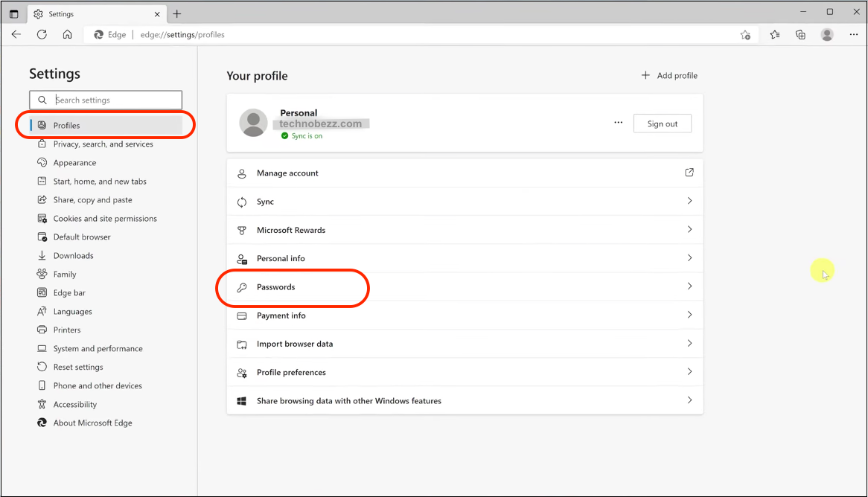Toggle the vertical tabs icon
The height and width of the screenshot is (497, 868).
14,14
